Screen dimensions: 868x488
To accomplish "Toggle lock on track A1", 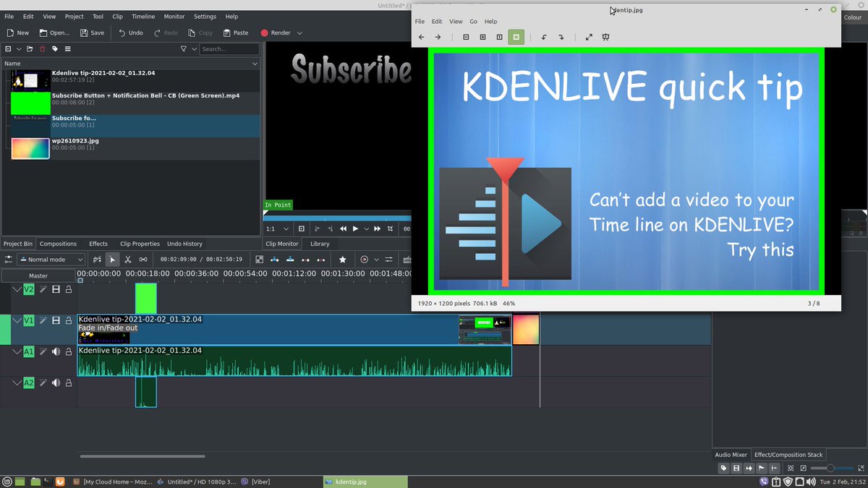I will point(69,351).
